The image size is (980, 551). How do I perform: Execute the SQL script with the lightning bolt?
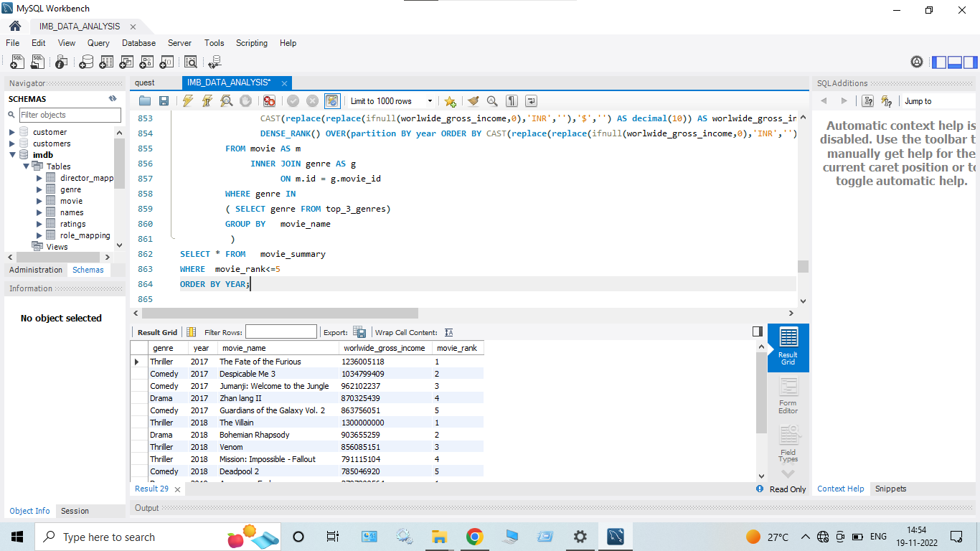coord(187,100)
